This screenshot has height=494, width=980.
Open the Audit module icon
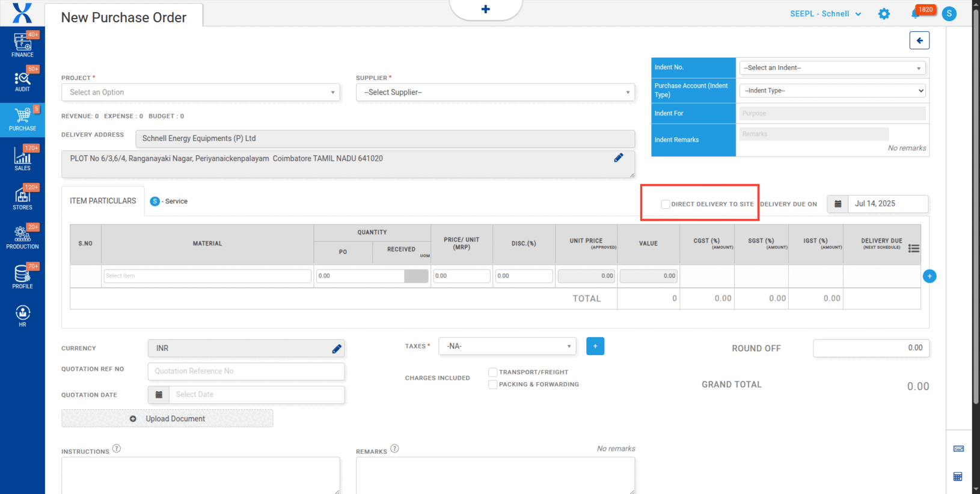click(22, 80)
